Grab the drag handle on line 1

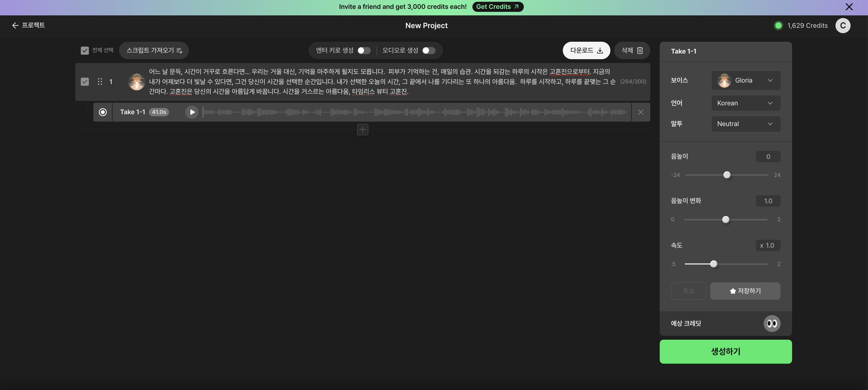[x=100, y=81]
